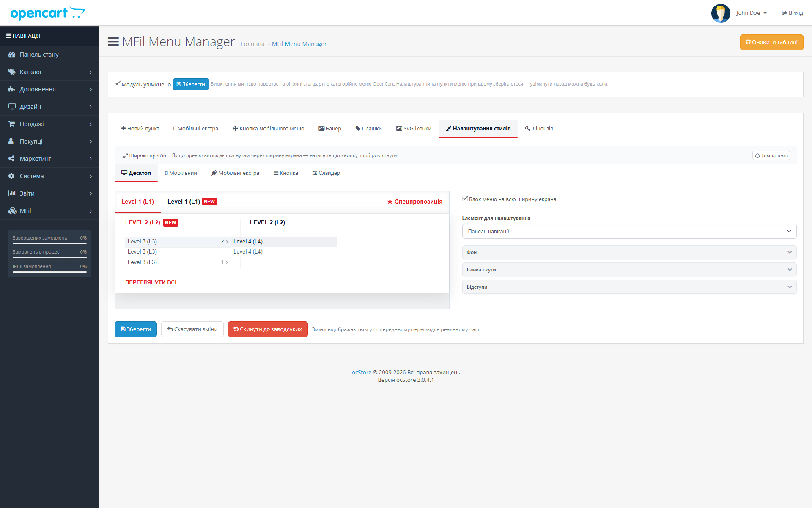The width and height of the screenshot is (812, 508).
Task: Expand the Покупці sidebar menu
Action: point(49,141)
